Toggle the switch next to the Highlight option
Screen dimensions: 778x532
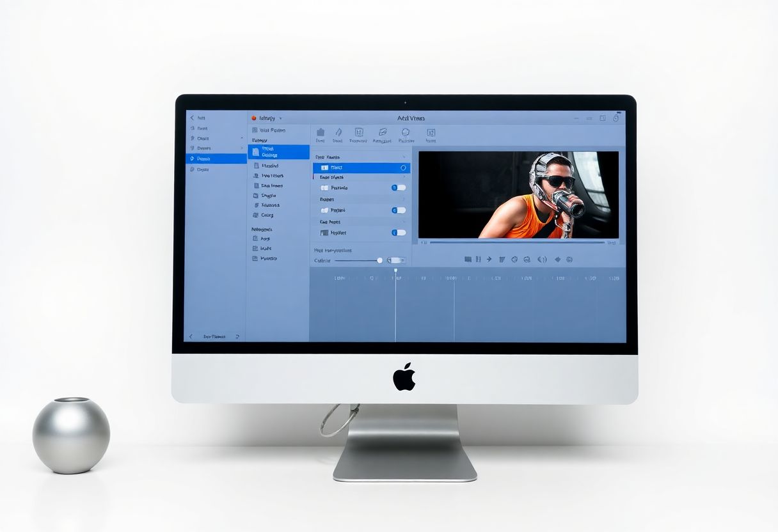[x=400, y=232]
